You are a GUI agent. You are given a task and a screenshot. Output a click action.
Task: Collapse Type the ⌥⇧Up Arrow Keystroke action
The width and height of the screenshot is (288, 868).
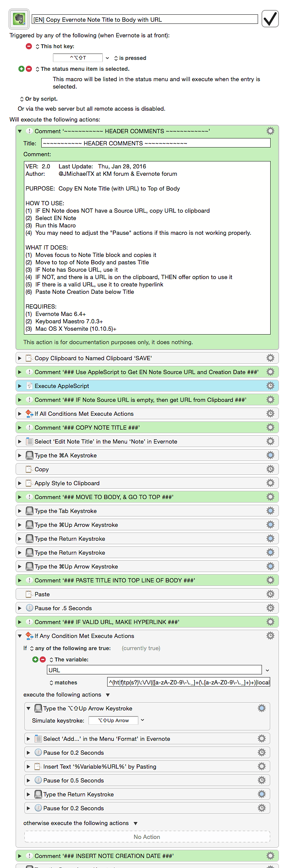pos(29,708)
